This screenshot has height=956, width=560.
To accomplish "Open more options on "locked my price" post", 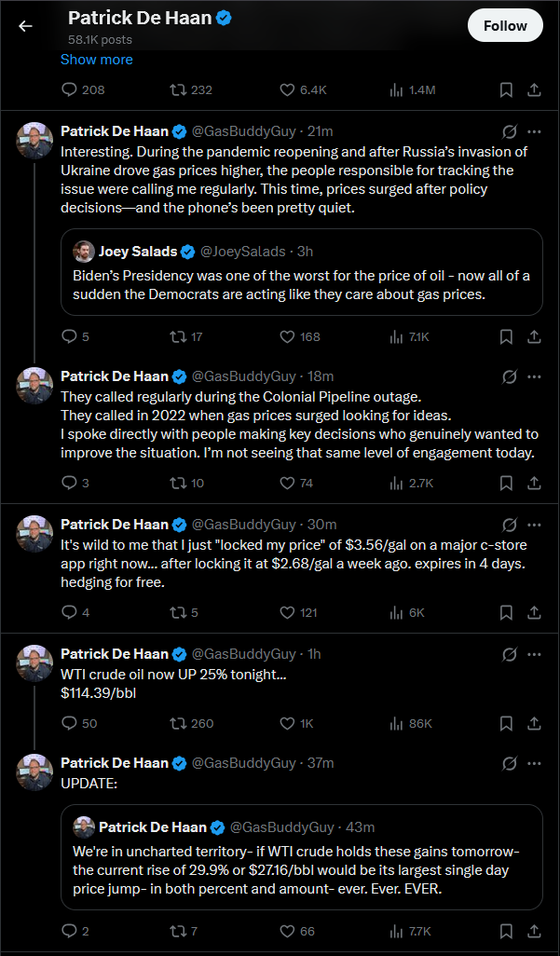I will (x=534, y=525).
